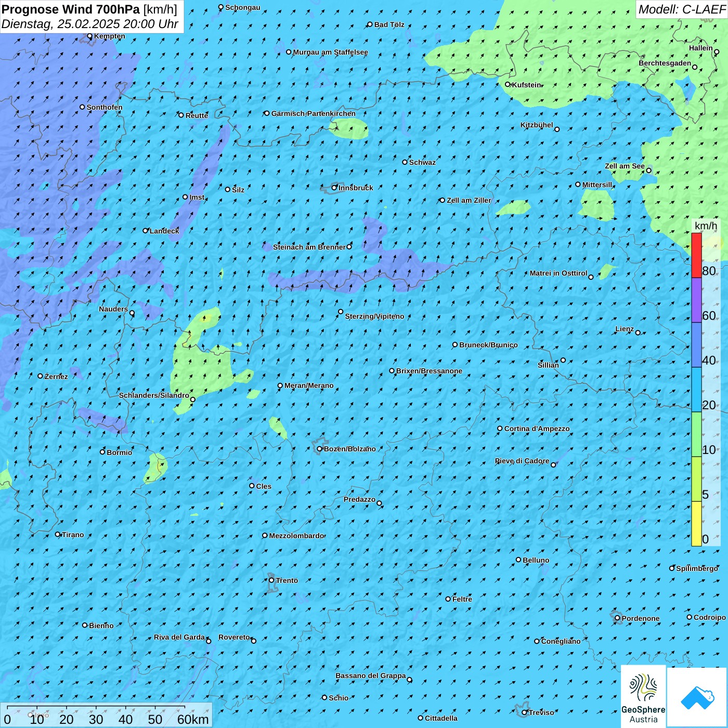Click the date 'Dienstag, 25.02.2025 20:00 Uhr'
Screen dimensions: 728x728
click(90, 24)
